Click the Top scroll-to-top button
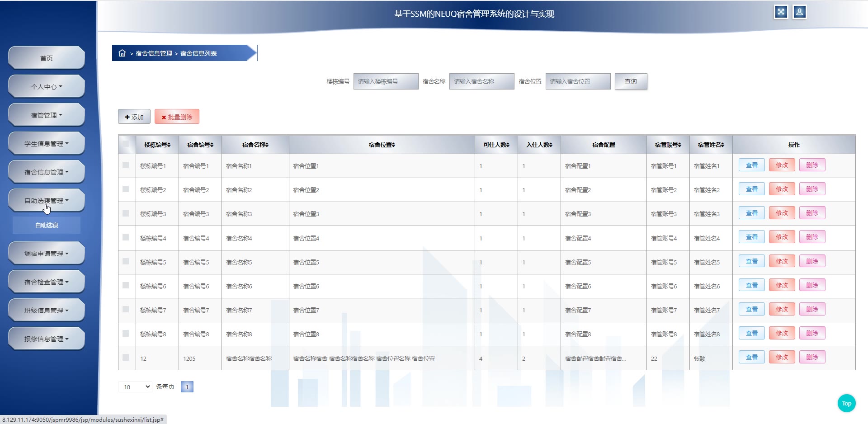 pos(846,403)
